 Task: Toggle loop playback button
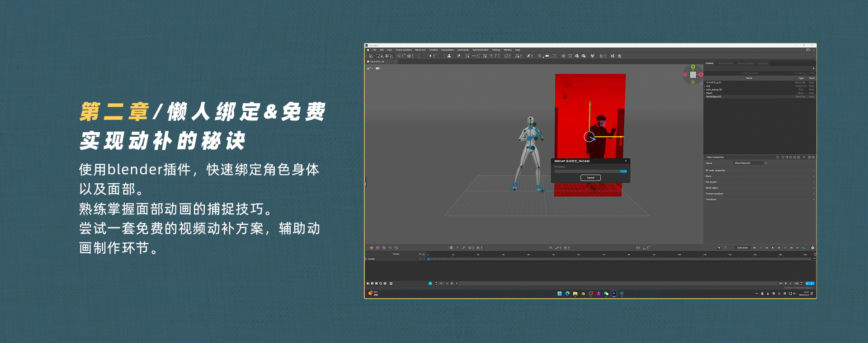[x=797, y=248]
